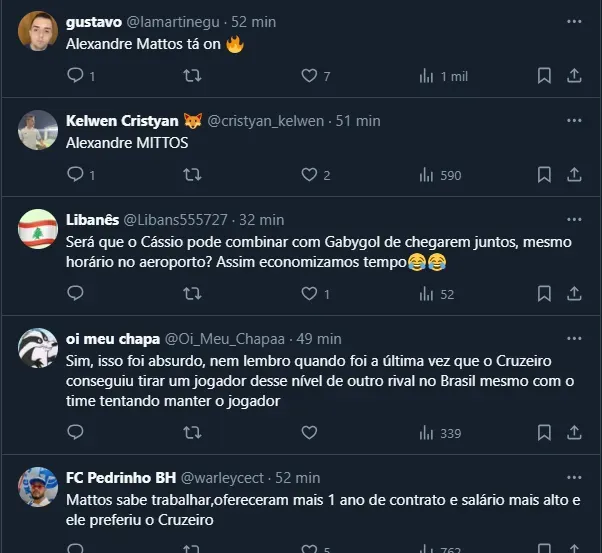
Task: Like gustavo's tweet with 7 likes
Action: click(x=309, y=76)
